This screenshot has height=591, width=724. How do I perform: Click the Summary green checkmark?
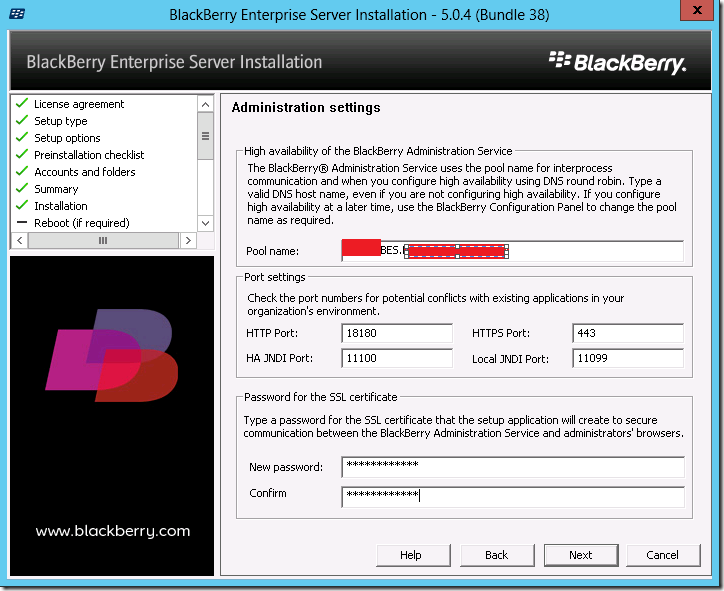tap(22, 188)
